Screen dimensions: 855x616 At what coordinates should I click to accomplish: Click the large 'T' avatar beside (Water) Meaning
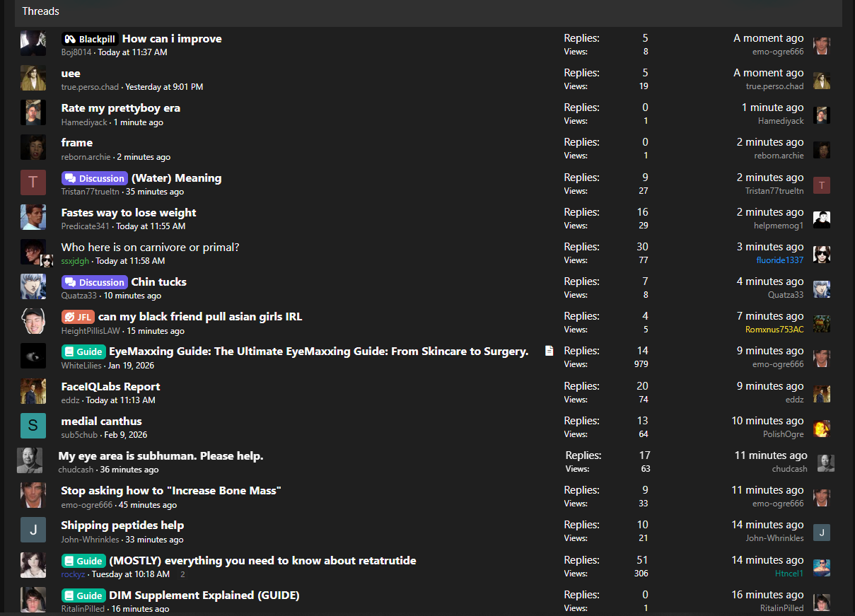tap(33, 182)
